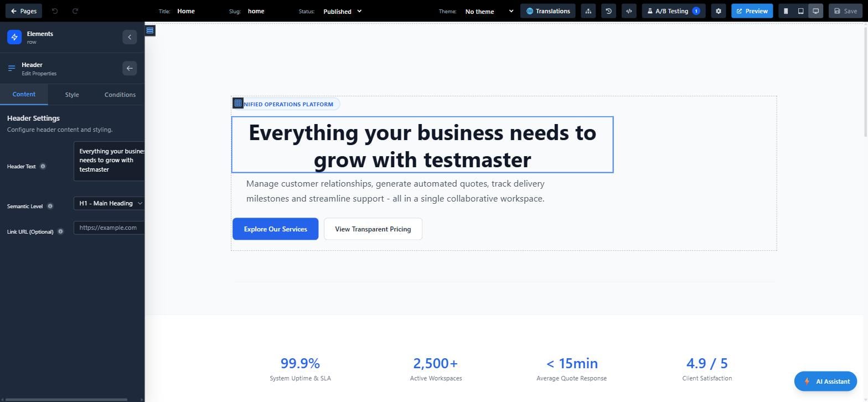Image resolution: width=868 pixels, height=402 pixels.
Task: Open A/B Testing
Action: click(x=674, y=11)
